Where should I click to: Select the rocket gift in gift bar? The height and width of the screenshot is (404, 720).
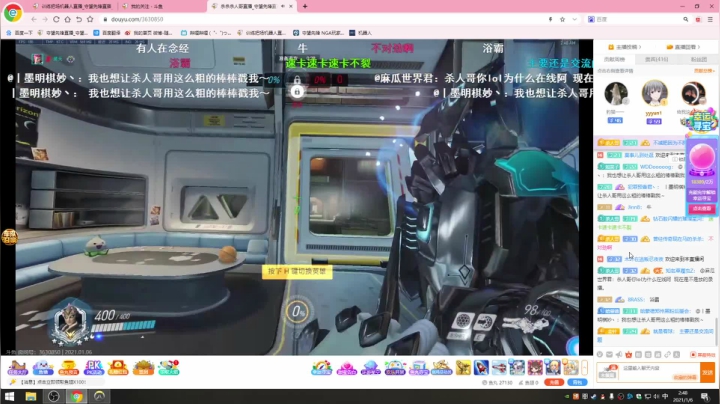click(x=481, y=368)
